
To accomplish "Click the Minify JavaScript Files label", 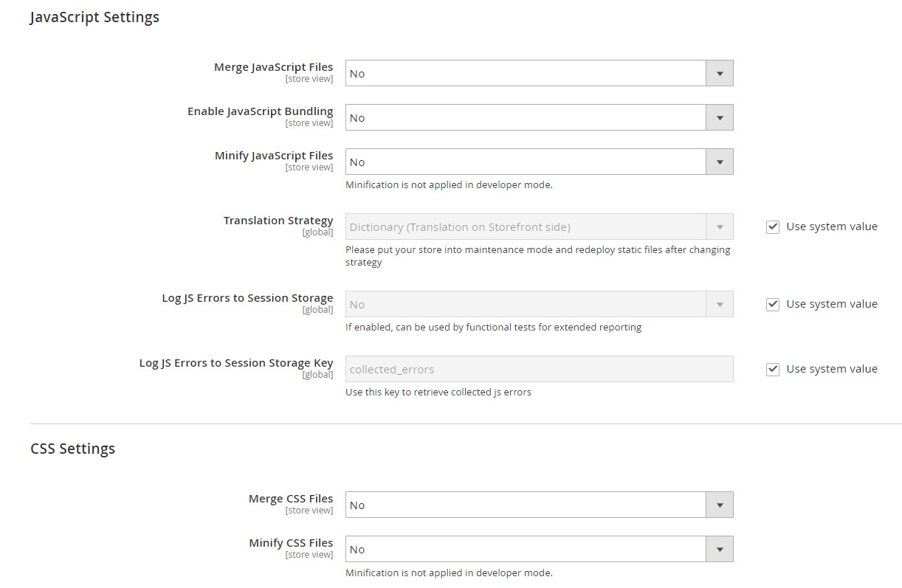I will pyautogui.click(x=274, y=156).
